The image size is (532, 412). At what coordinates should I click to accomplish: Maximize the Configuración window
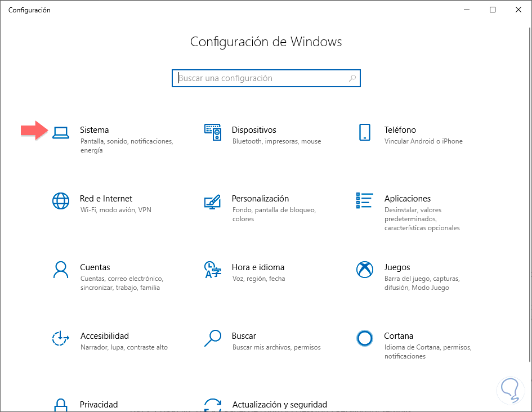tap(493, 10)
